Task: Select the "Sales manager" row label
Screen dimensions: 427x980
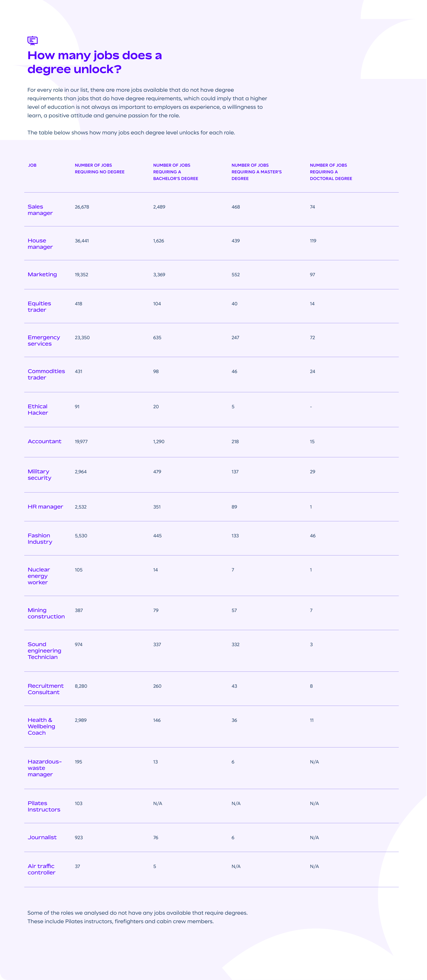Action: click(40, 210)
